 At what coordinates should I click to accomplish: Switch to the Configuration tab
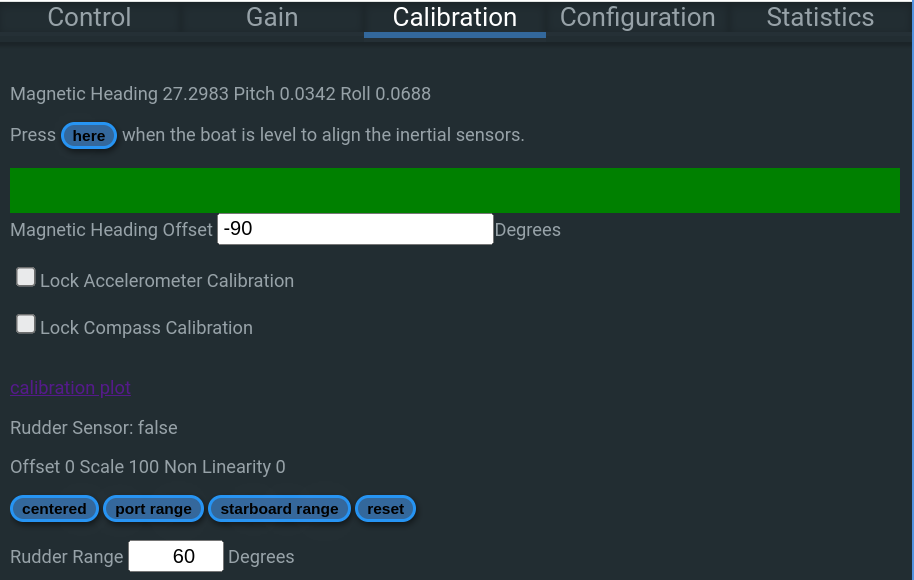[637, 17]
